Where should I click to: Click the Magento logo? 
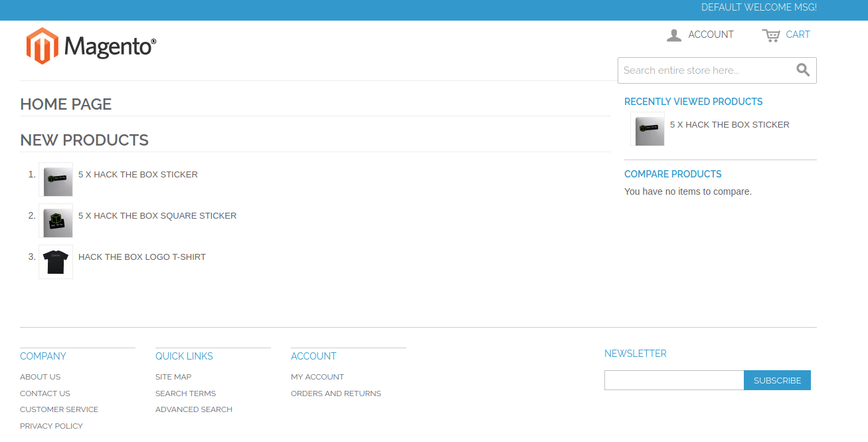coord(90,45)
